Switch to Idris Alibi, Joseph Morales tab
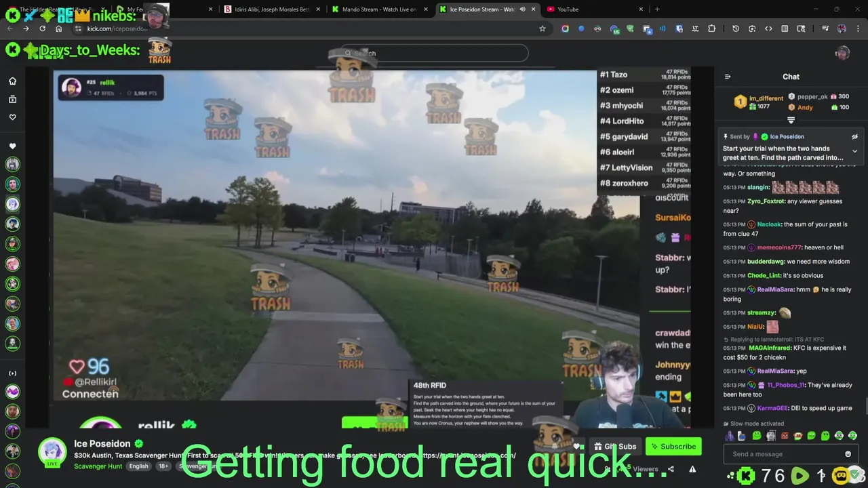Screen dimensions: 868x488 pyautogui.click(x=271, y=9)
